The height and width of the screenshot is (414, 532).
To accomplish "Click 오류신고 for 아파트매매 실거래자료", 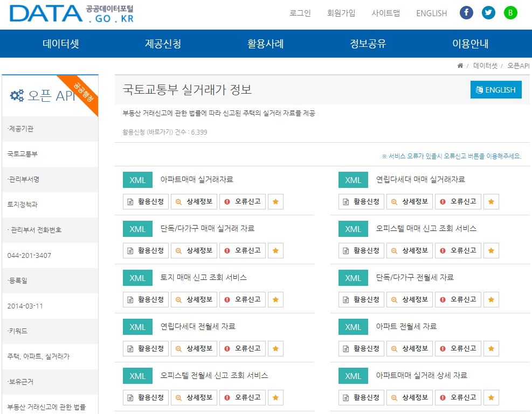I will 243,201.
